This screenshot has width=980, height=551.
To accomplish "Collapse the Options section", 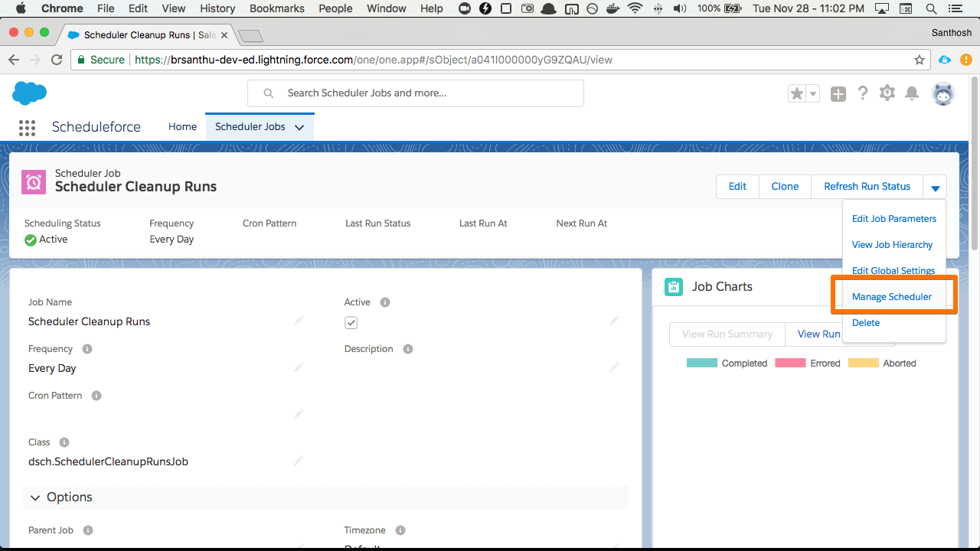I will pos(35,497).
